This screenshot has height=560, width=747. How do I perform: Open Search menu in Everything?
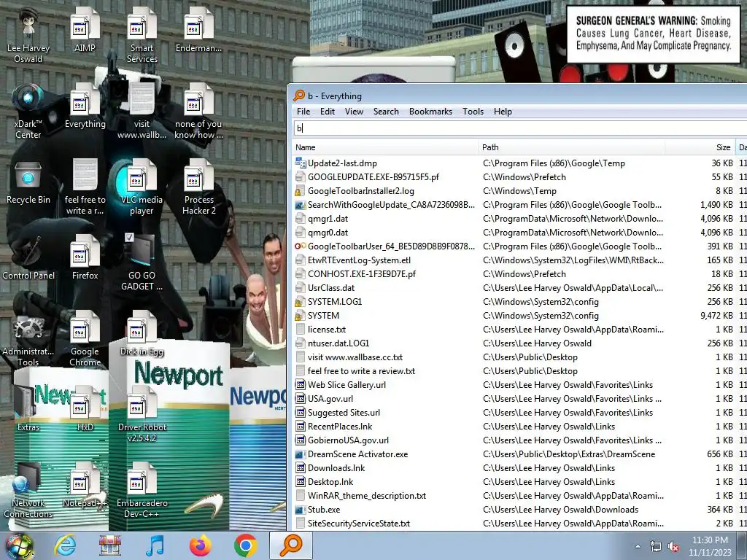(x=386, y=112)
